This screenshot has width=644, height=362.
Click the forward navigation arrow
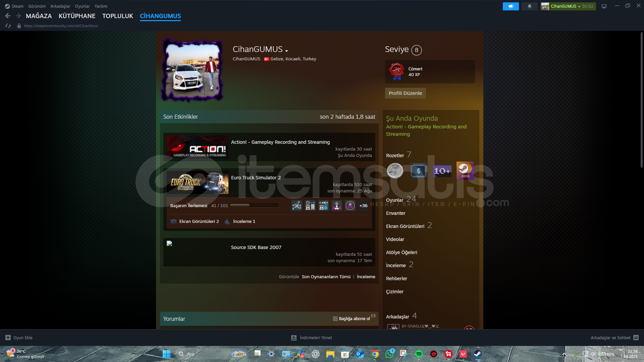tap(18, 16)
